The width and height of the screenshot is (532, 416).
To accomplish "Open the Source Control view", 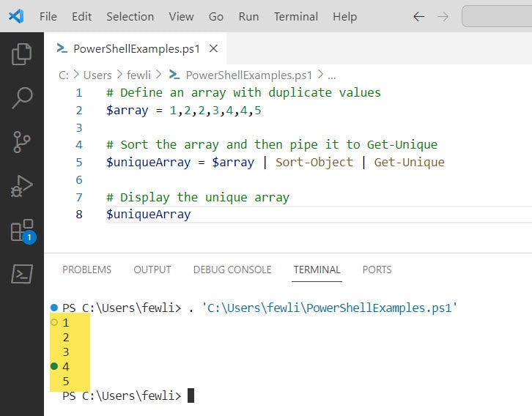I will 22,141.
